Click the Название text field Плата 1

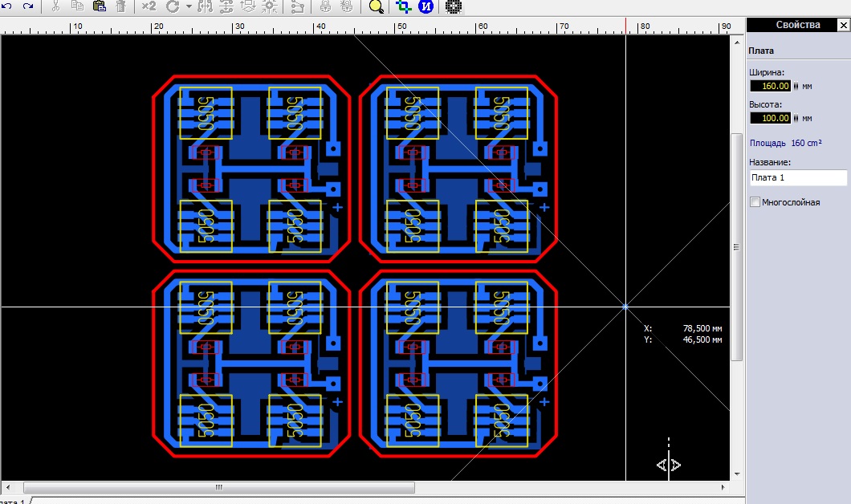797,177
